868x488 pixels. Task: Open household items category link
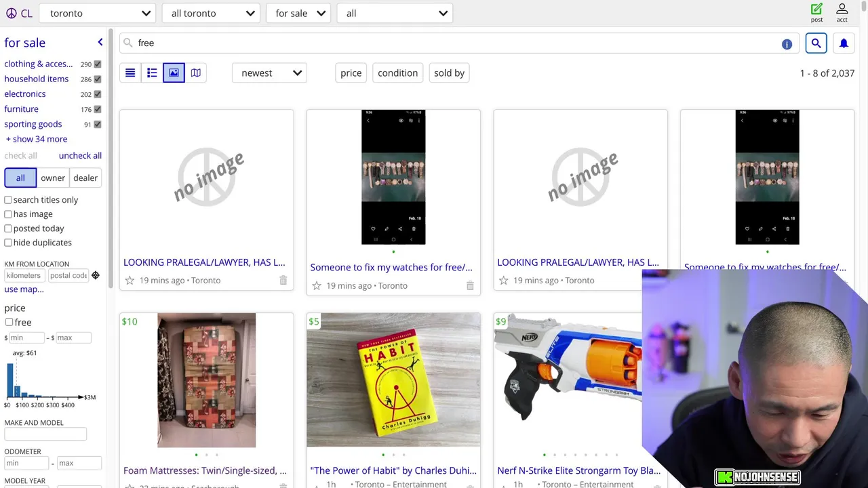point(37,79)
